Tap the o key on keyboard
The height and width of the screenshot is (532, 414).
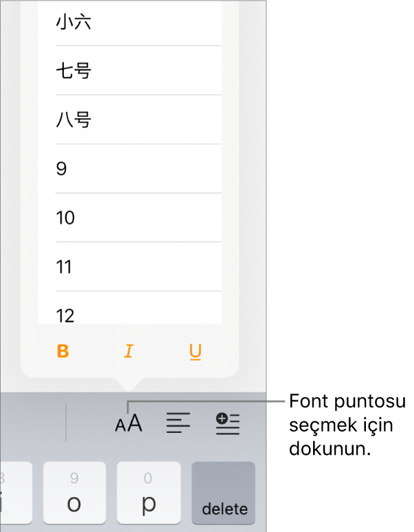(75, 493)
